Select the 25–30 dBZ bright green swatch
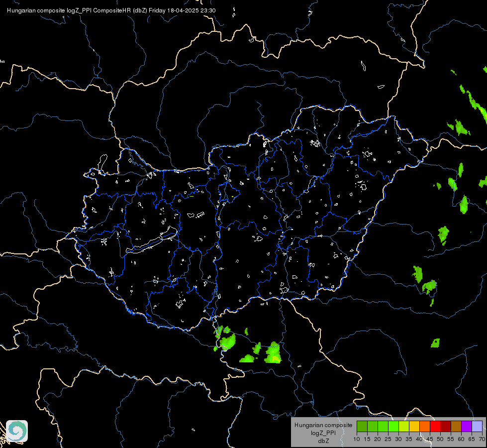 (x=393, y=426)
